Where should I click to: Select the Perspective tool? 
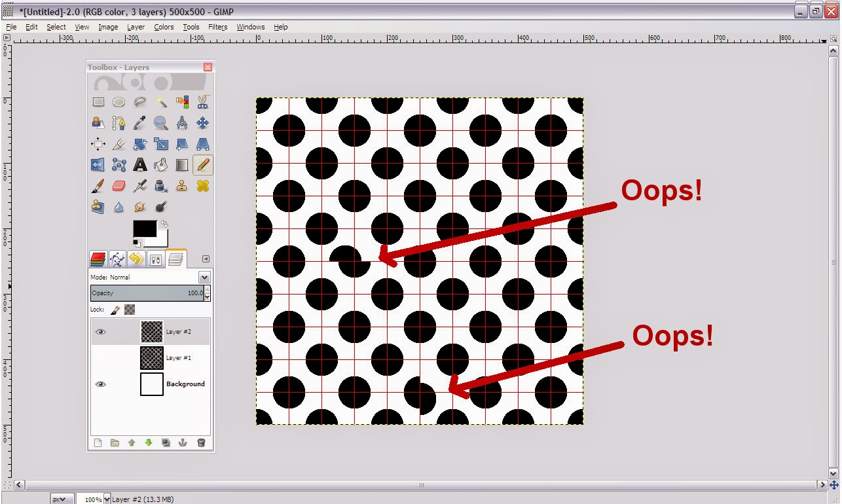[x=203, y=144]
